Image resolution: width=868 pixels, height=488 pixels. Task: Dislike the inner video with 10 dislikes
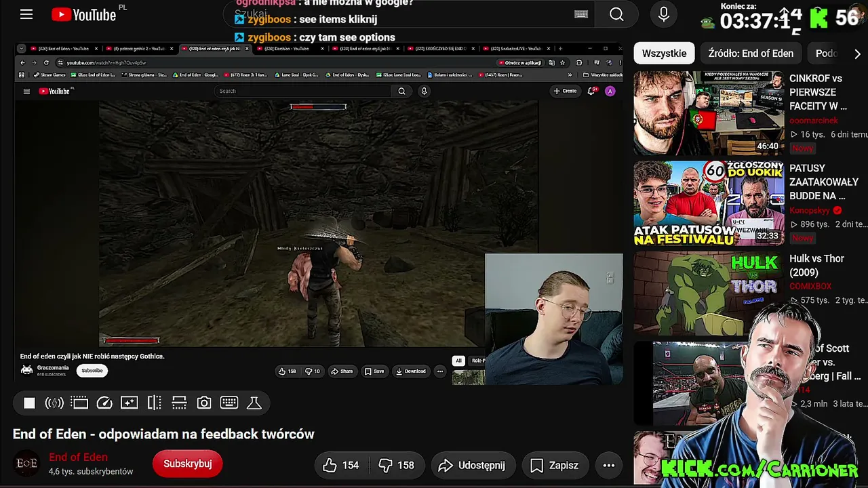pos(313,371)
